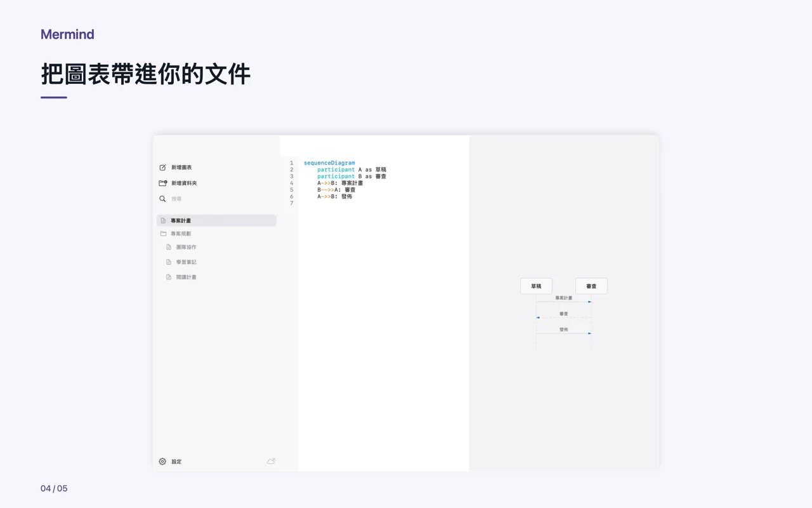
Task: Click the dashed 審查 return message label
Action: (563, 314)
